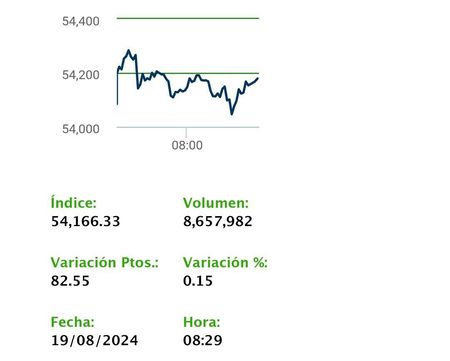450x361 pixels.
Task: Select the date 19/08/2024
Action: (x=94, y=341)
